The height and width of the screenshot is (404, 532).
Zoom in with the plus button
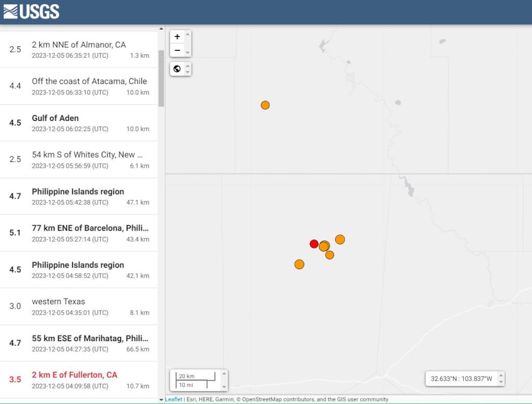coord(177,37)
